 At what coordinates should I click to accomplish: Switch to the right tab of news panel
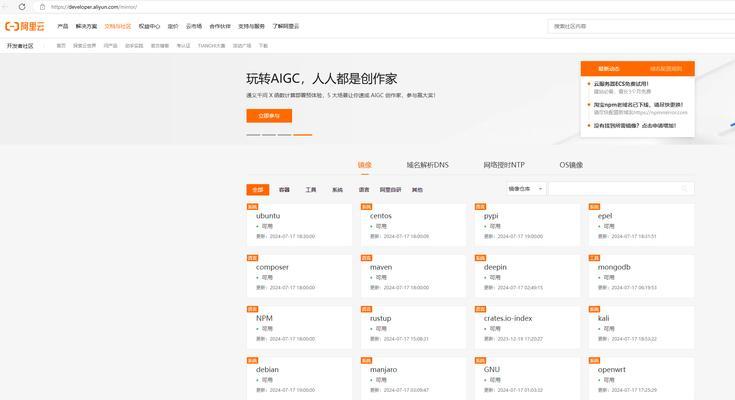(666, 68)
